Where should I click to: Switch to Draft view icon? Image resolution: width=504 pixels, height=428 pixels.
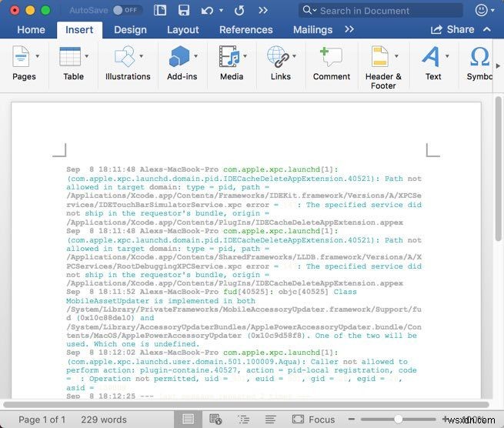click(x=271, y=419)
